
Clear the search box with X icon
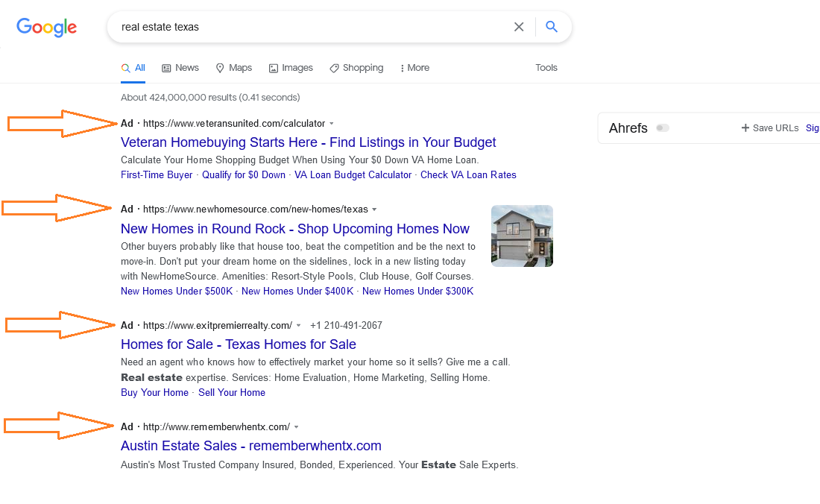519,27
